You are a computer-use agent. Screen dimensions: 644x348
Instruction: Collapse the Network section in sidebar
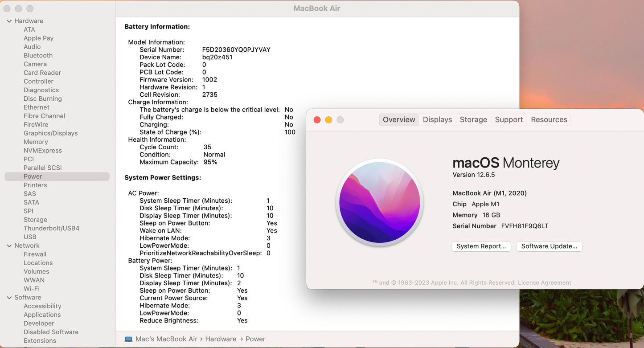point(9,246)
